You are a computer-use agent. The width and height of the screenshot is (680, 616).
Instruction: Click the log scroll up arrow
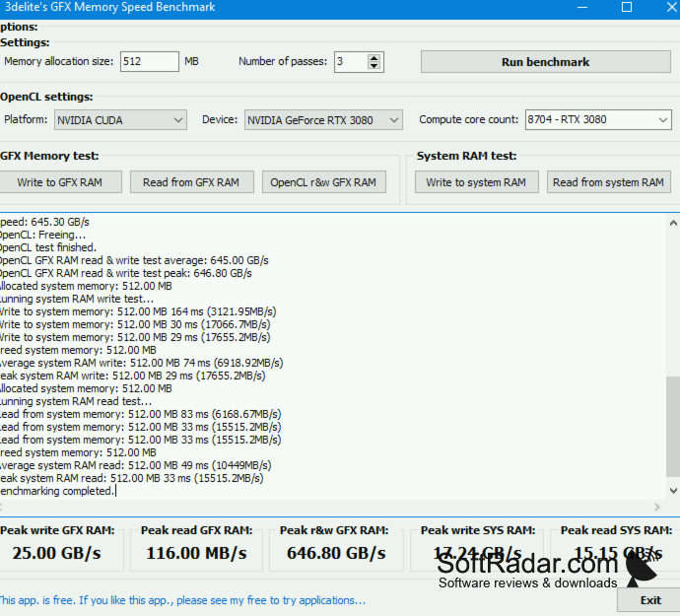tap(673, 223)
